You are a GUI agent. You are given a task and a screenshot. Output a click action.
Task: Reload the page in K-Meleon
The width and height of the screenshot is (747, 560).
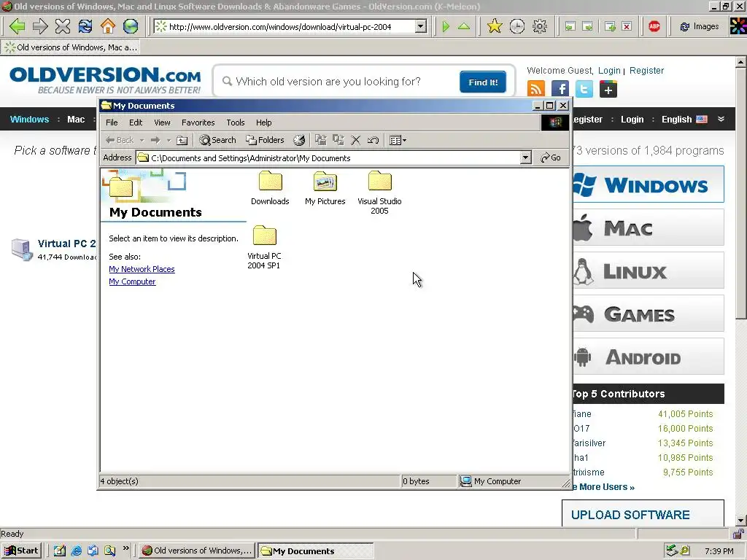coord(85,26)
